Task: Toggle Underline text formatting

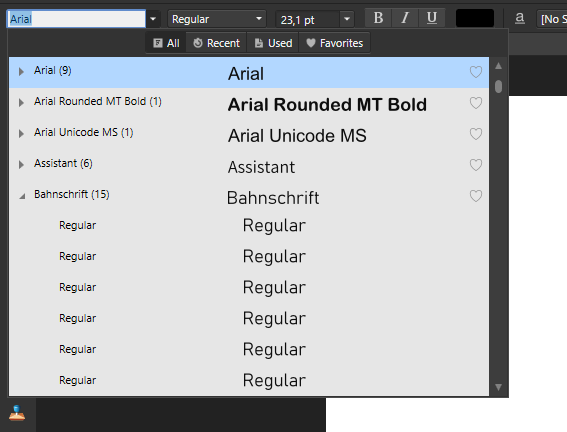Action: tap(431, 18)
